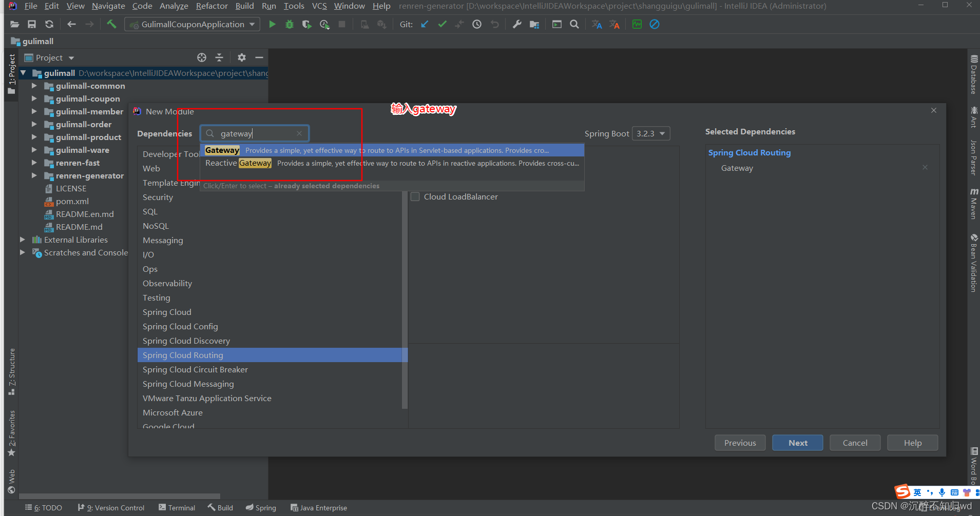
Task: Open file via toolbar folder icon
Action: pyautogui.click(x=14, y=24)
